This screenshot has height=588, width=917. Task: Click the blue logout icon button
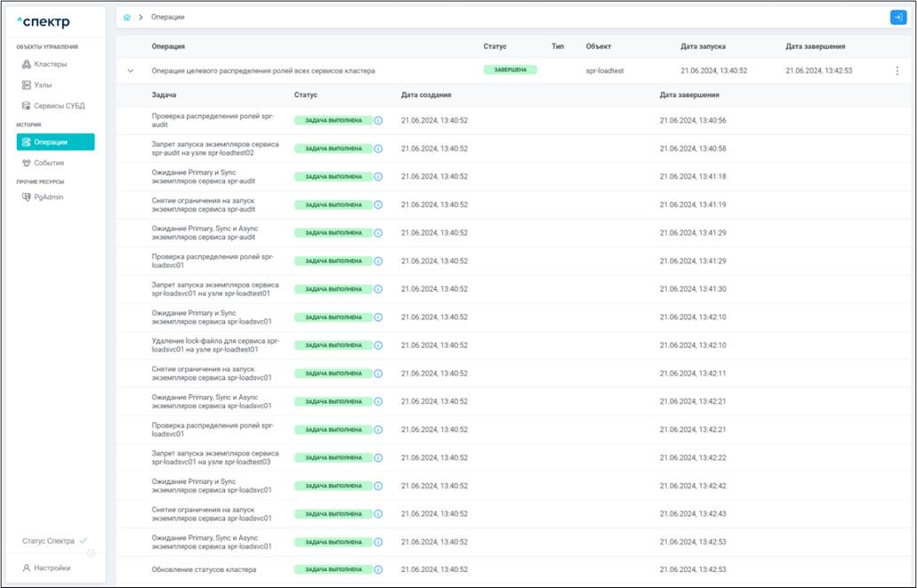898,17
